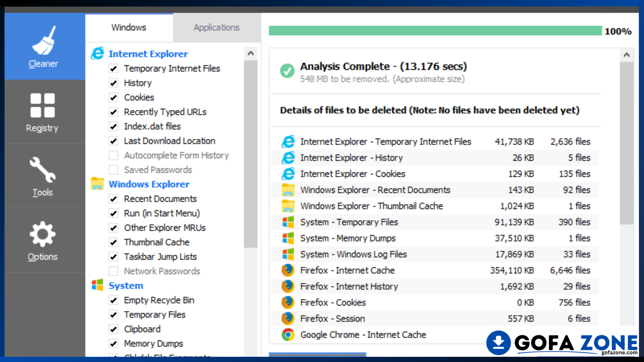The image size is (644, 362).
Task: Click Firefox icon beside Internet Cache result
Action: pyautogui.click(x=288, y=270)
